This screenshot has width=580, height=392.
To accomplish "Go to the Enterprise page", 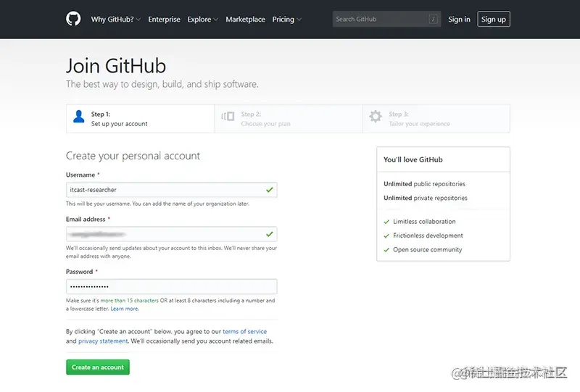I will pos(164,20).
